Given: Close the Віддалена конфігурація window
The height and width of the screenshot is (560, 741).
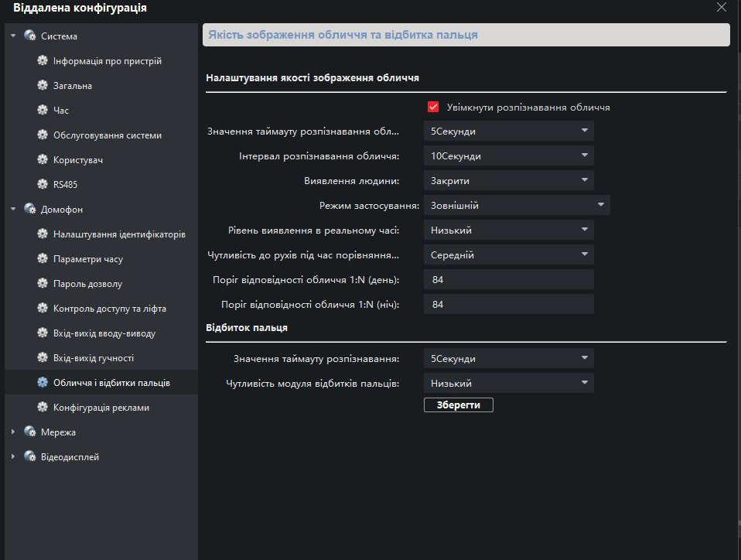Looking at the screenshot, I should point(721,8).
